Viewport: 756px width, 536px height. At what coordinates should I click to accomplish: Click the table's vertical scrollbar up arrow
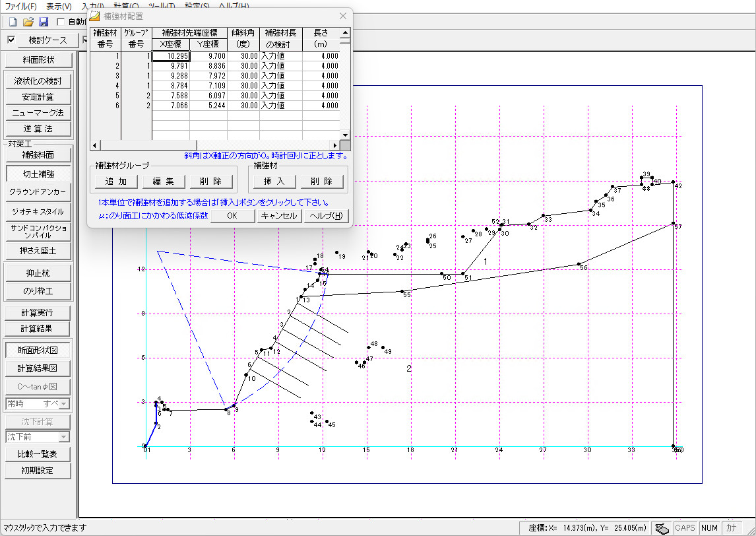(345, 33)
